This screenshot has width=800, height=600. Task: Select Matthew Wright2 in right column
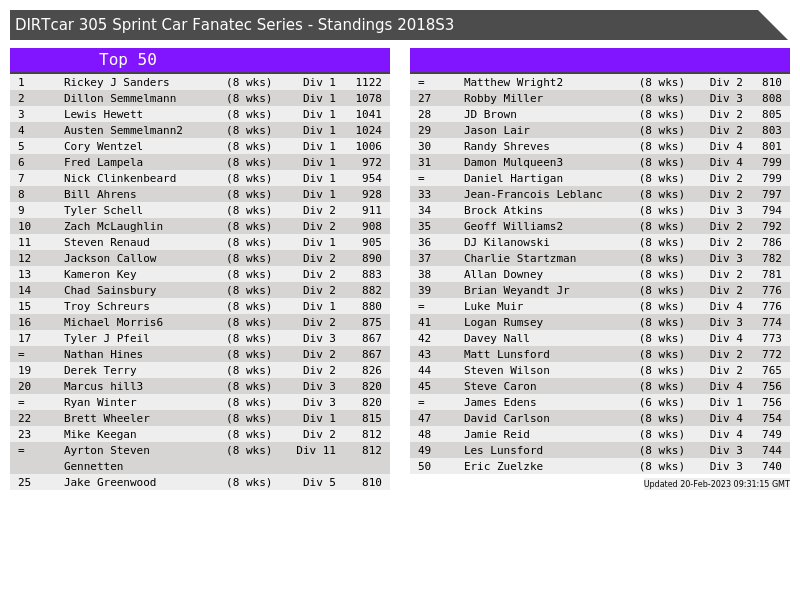513,82
